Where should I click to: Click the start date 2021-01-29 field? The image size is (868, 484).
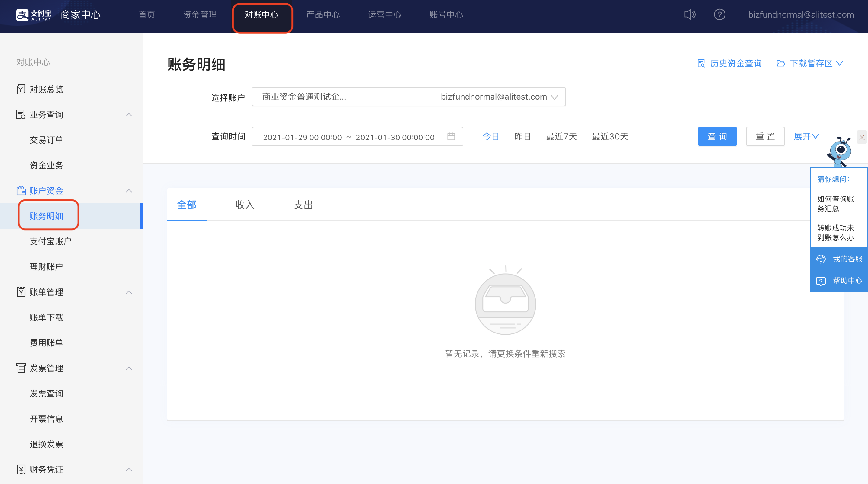coord(302,137)
